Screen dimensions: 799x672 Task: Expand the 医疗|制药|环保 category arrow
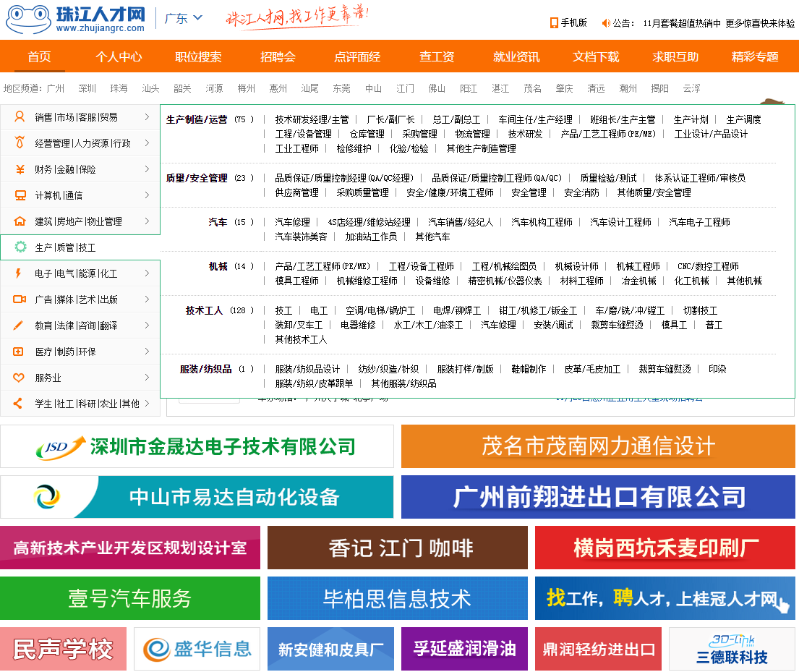(x=147, y=351)
